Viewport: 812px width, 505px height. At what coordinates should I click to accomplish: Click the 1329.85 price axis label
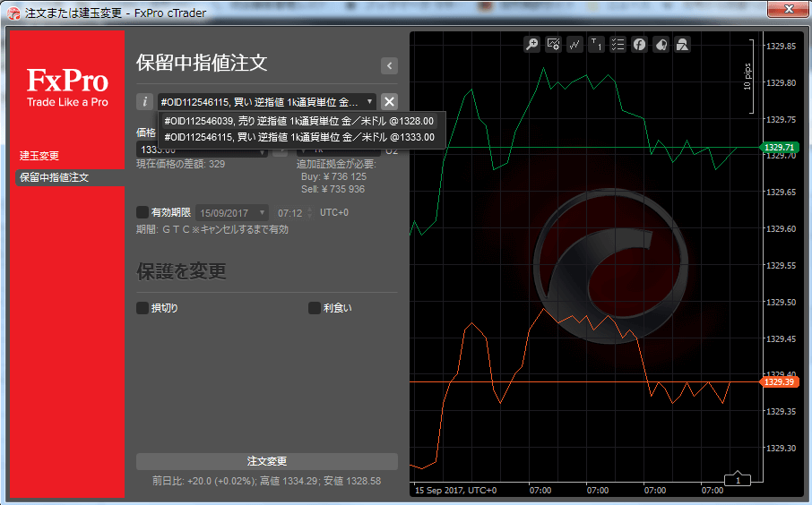tap(782, 46)
